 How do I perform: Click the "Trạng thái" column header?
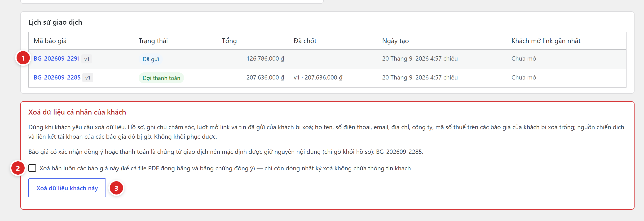click(153, 41)
